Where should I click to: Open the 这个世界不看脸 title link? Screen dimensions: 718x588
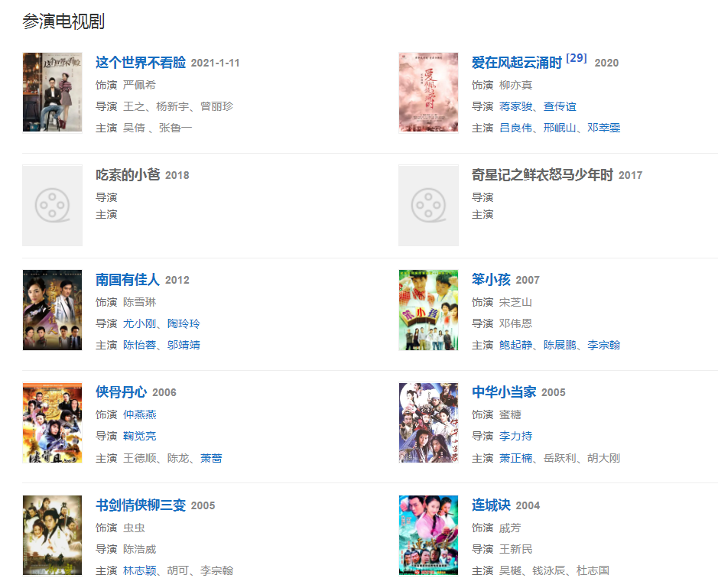(141, 62)
